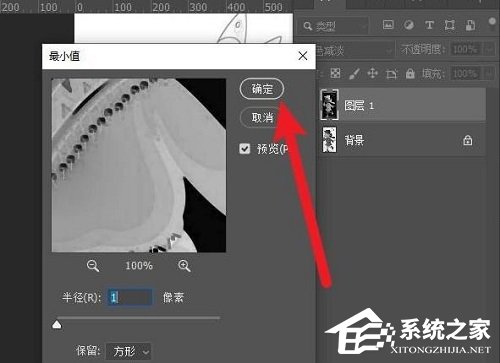The width and height of the screenshot is (500, 363).
Task: Toggle the layer filtering on/off switch
Action: click(492, 25)
